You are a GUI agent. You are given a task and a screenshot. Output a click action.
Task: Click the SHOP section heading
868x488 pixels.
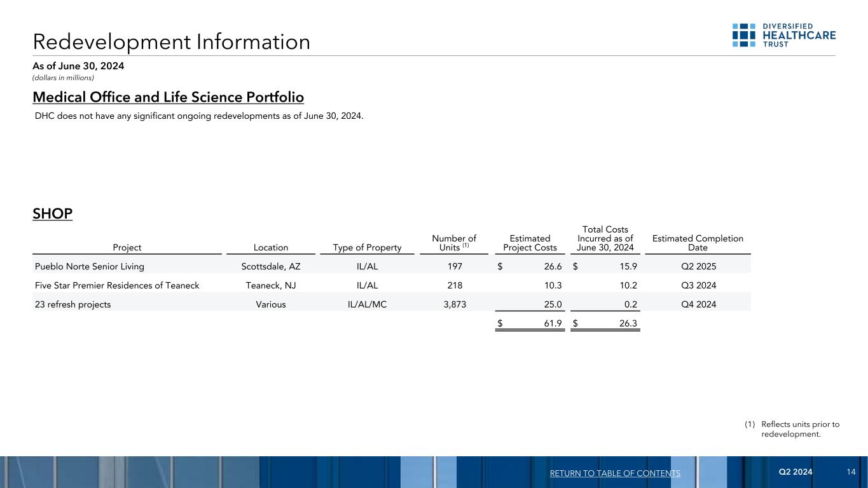click(x=52, y=213)
